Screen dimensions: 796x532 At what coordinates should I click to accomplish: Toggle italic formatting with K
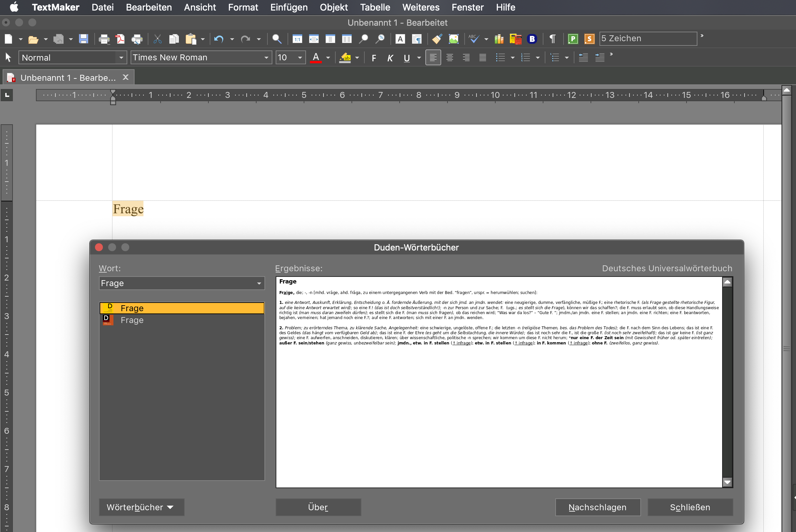(390, 58)
